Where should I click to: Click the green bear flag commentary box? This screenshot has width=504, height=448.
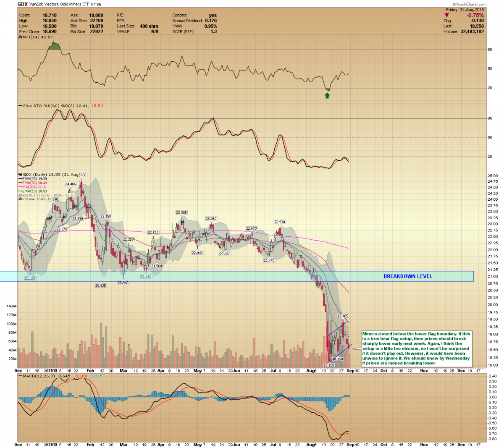[416, 348]
